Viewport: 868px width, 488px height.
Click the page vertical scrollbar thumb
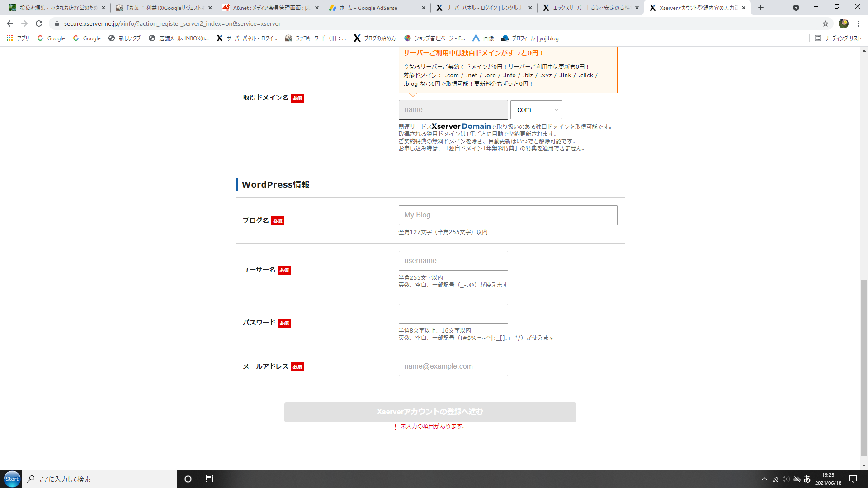[864, 367]
